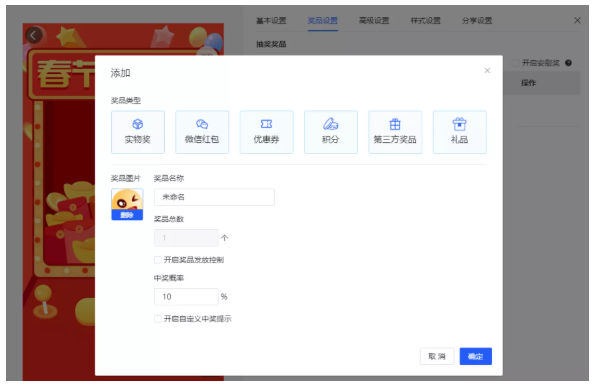
Task: Choose the 积分 prize type
Action: click(x=331, y=132)
